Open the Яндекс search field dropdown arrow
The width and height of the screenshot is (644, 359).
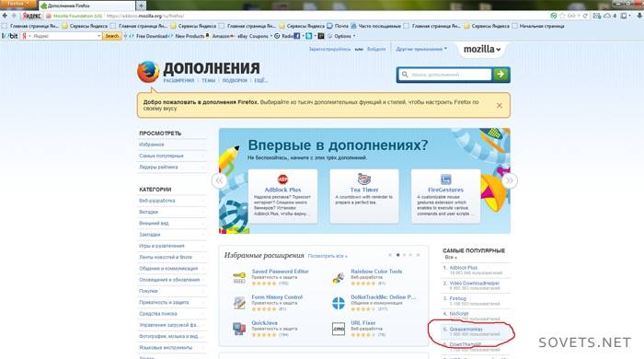(99, 36)
